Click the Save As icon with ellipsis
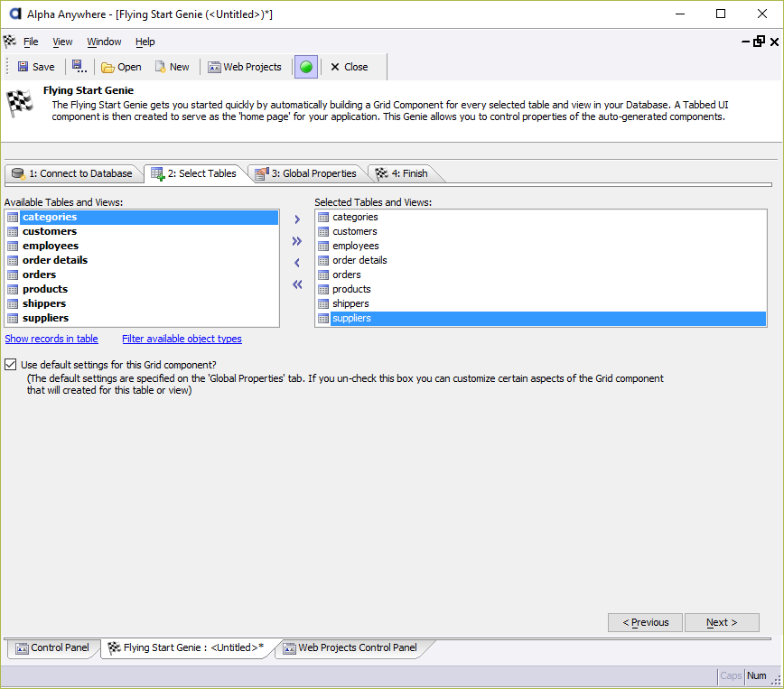The image size is (784, 689). coord(79,67)
